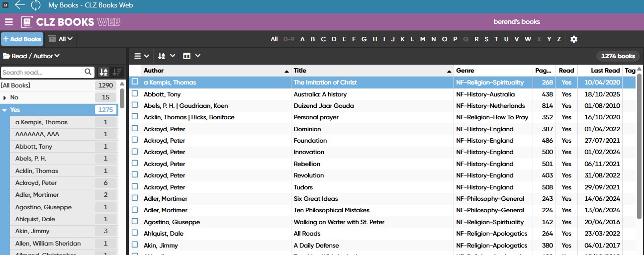Click the CLZ Books Web logo
The width and height of the screenshot is (644, 255).
(x=71, y=22)
